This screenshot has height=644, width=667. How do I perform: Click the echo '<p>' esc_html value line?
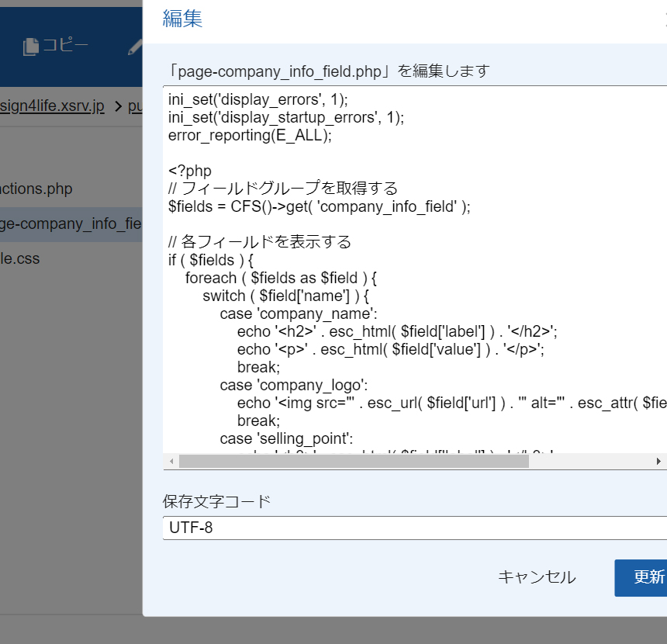pyautogui.click(x=390, y=349)
